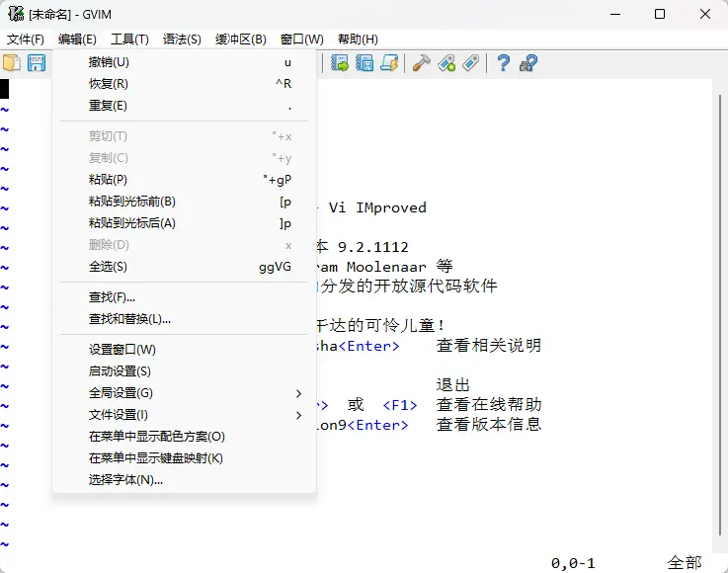Select 粘贴到光标后(A) entry

click(x=185, y=223)
